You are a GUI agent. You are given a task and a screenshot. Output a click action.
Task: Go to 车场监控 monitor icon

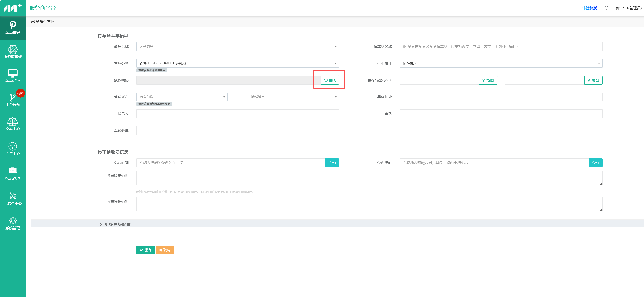pyautogui.click(x=13, y=76)
